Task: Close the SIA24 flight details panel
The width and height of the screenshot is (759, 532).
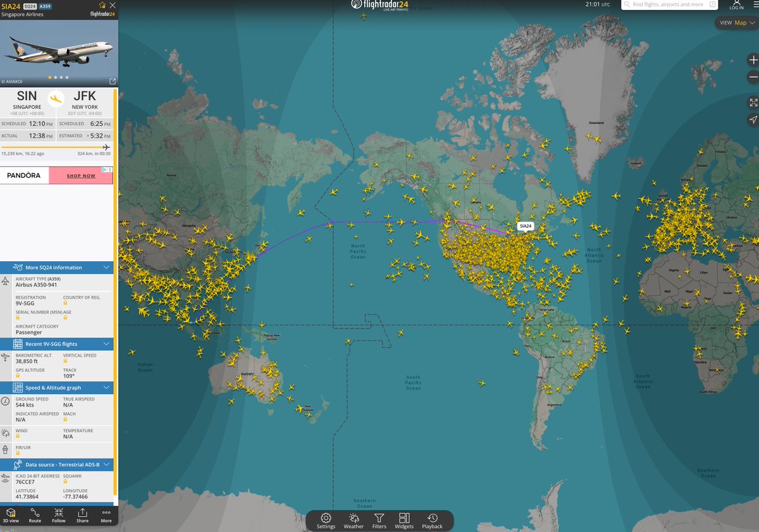Action: coord(112,5)
